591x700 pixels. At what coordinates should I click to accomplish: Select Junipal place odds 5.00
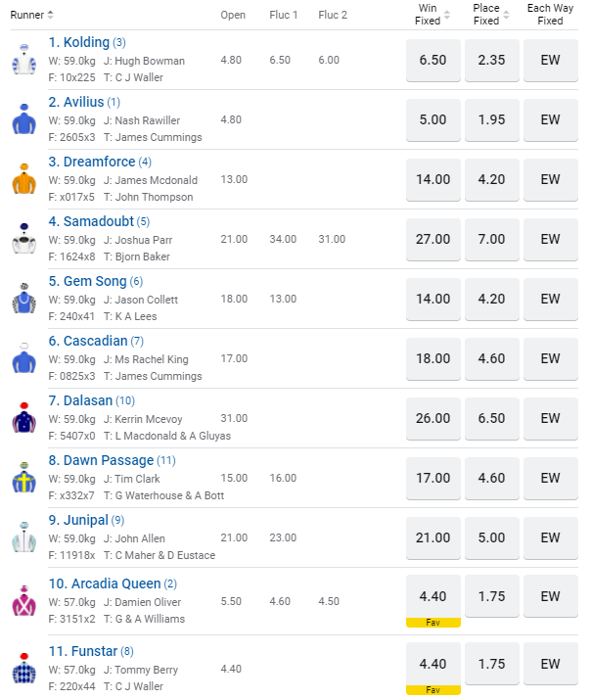click(491, 537)
